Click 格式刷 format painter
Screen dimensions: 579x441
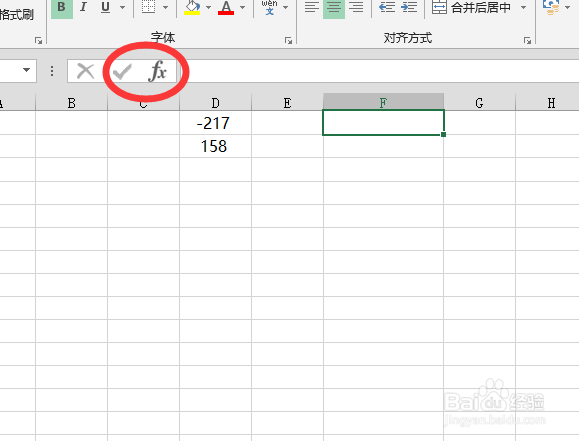click(16, 14)
